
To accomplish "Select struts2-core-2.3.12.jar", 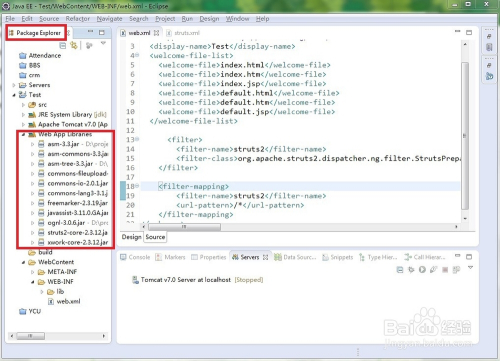I will tap(77, 233).
